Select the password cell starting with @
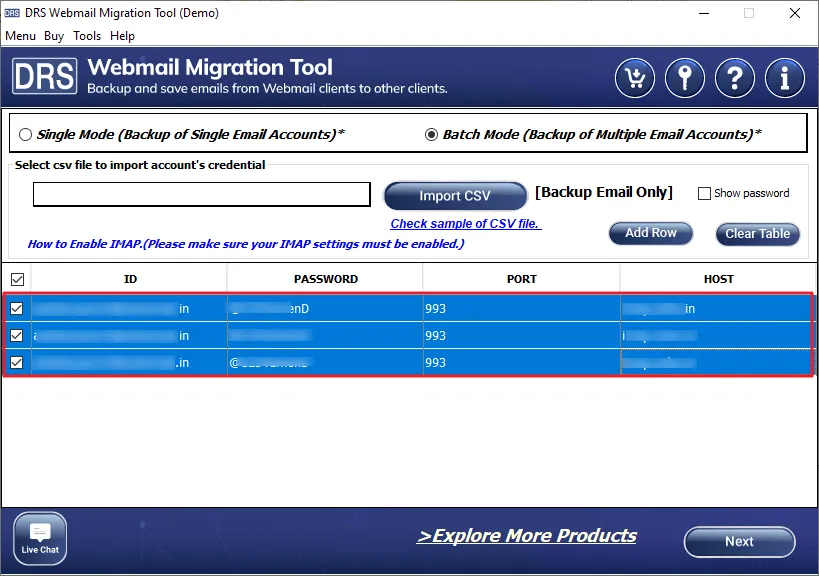 tap(325, 362)
